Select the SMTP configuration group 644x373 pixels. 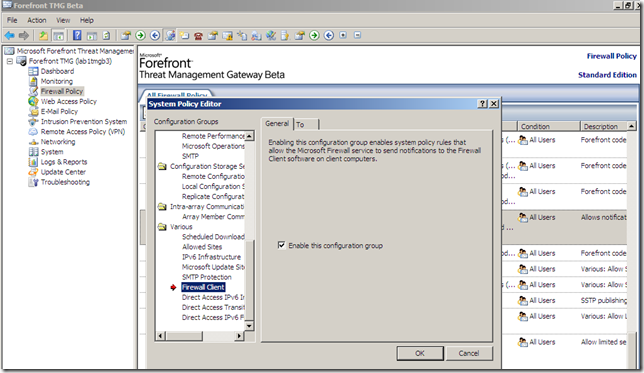click(x=190, y=156)
